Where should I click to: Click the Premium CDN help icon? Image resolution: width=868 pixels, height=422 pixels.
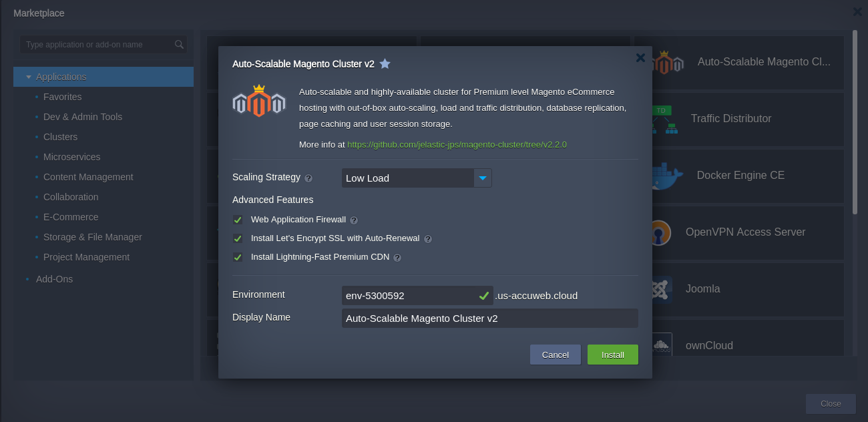coord(397,257)
